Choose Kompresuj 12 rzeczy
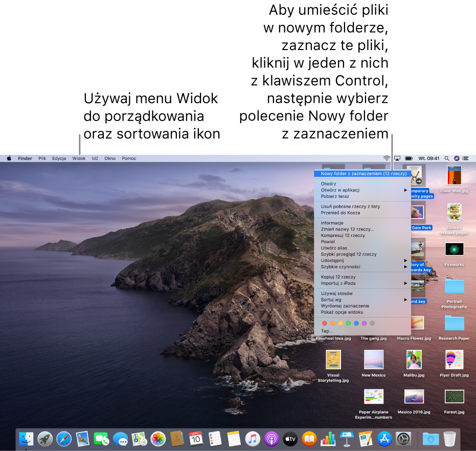The width and height of the screenshot is (476, 451). [x=362, y=235]
